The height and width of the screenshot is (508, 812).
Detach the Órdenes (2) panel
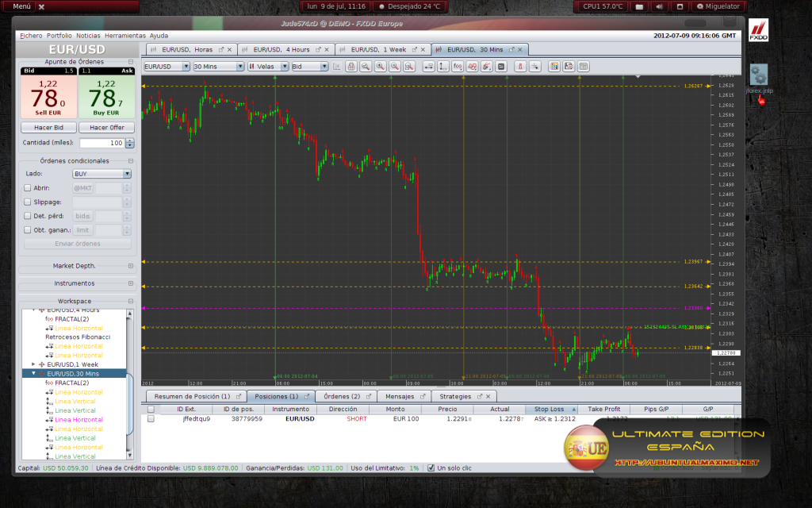point(369,397)
